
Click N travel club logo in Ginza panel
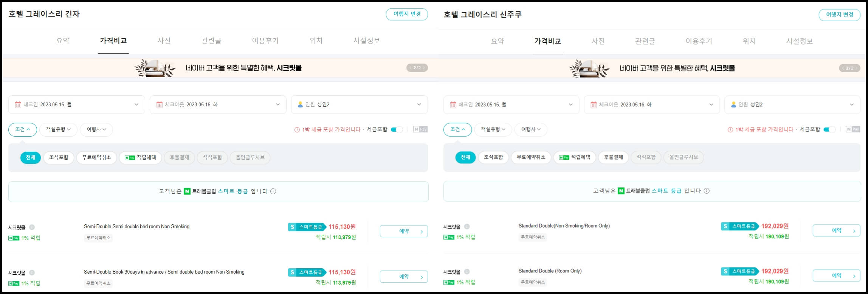point(187,191)
